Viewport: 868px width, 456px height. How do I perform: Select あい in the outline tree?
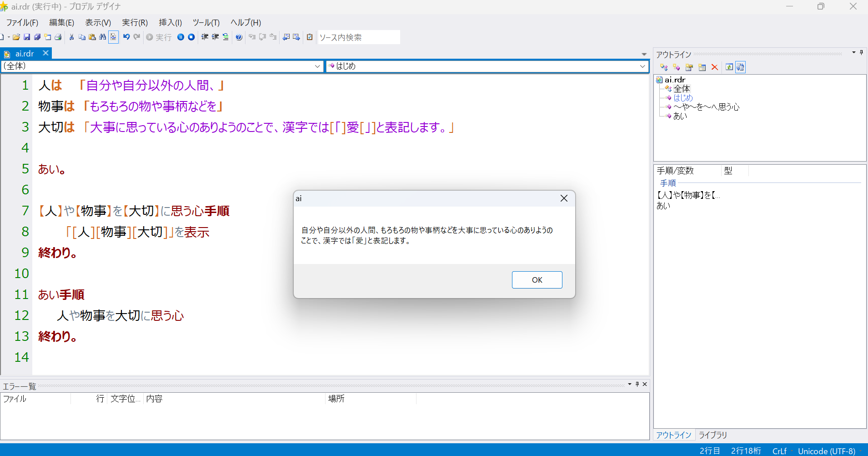pos(679,116)
